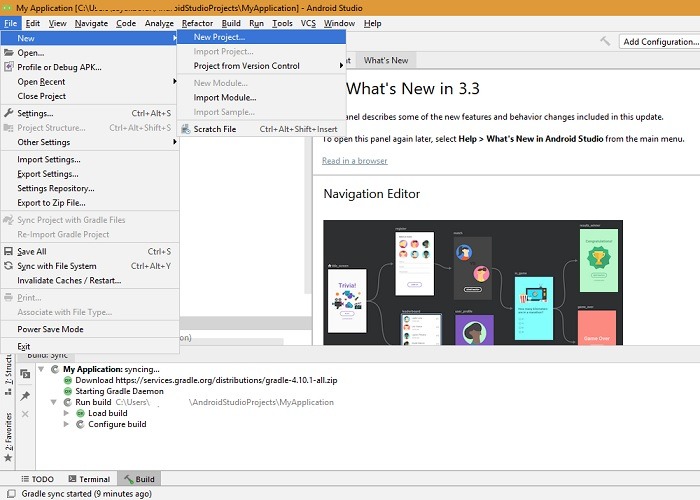Open the Window menu

click(339, 23)
